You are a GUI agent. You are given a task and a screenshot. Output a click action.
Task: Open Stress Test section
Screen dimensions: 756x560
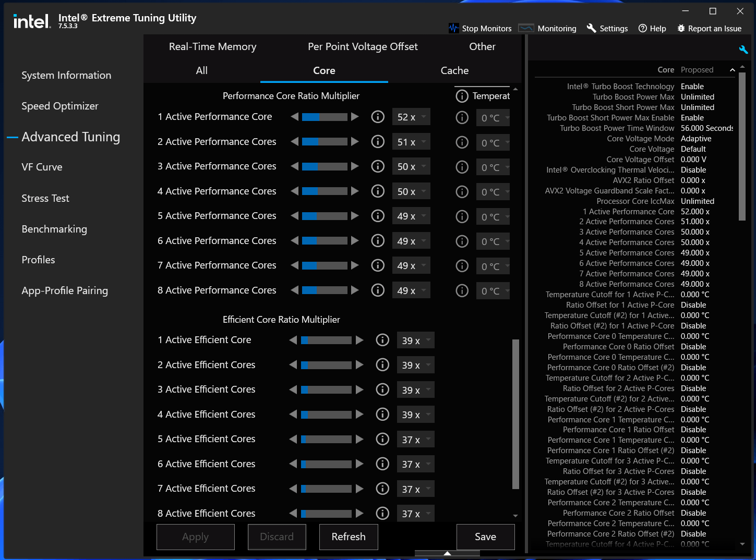click(45, 198)
